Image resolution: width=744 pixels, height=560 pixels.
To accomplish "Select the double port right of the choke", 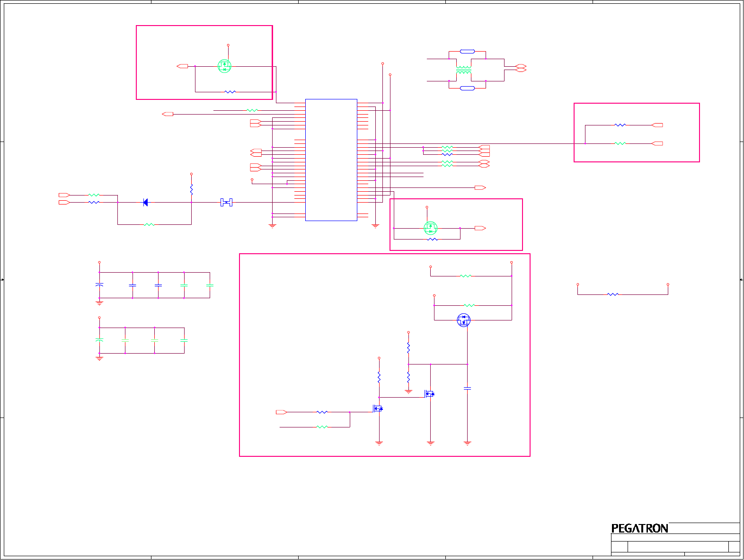I will point(521,68).
